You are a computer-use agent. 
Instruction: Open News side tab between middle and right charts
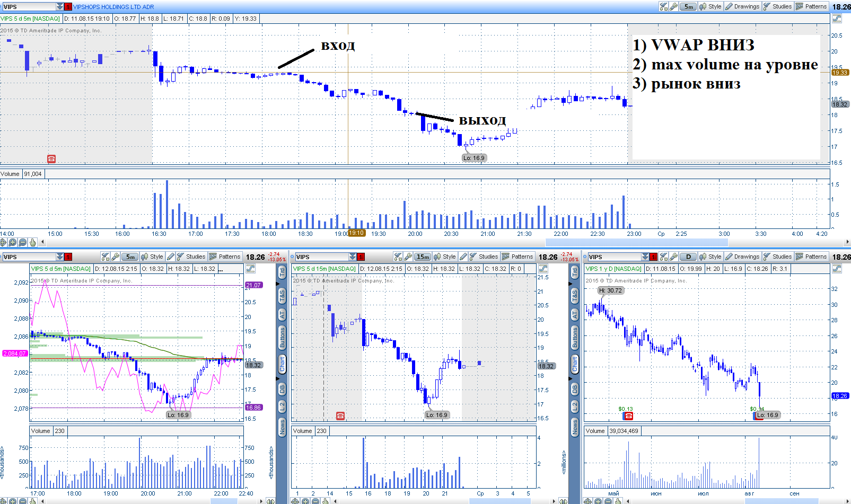coord(575,427)
